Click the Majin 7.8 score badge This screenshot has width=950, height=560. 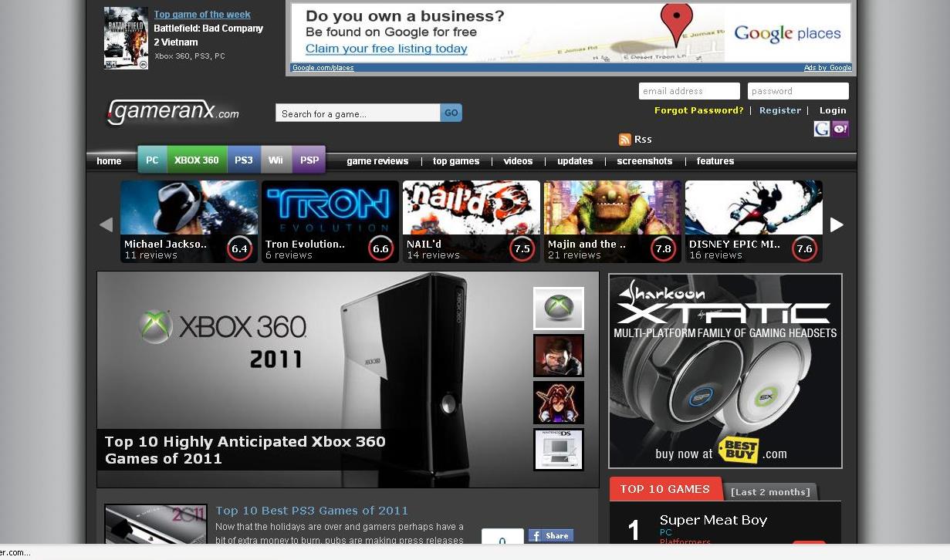[x=663, y=248]
